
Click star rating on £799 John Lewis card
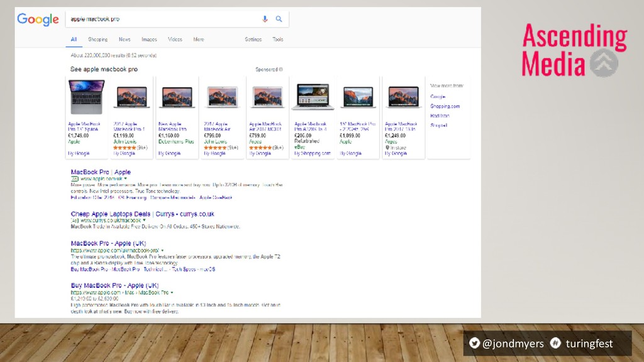[x=215, y=147]
